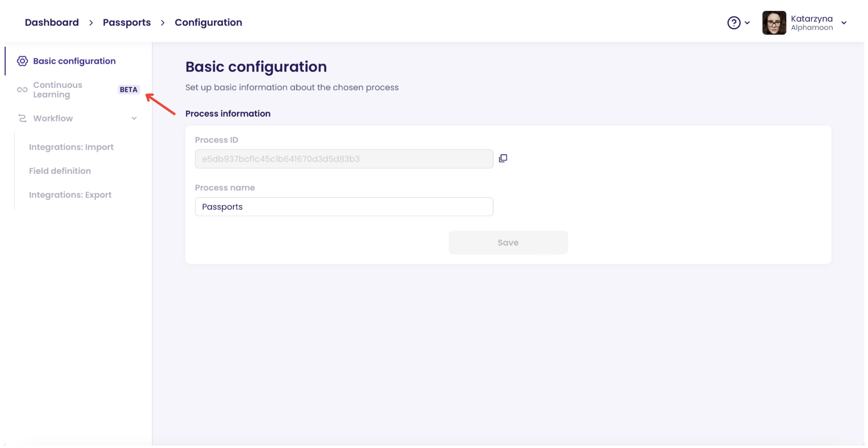
Task: Navigate to Dashboard breadcrumb
Action: 52,22
